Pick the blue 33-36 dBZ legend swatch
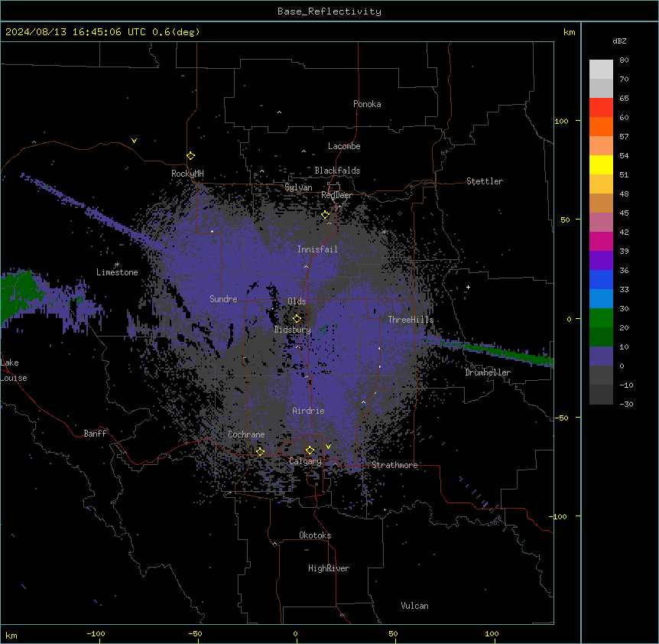The image size is (659, 644). [x=601, y=279]
